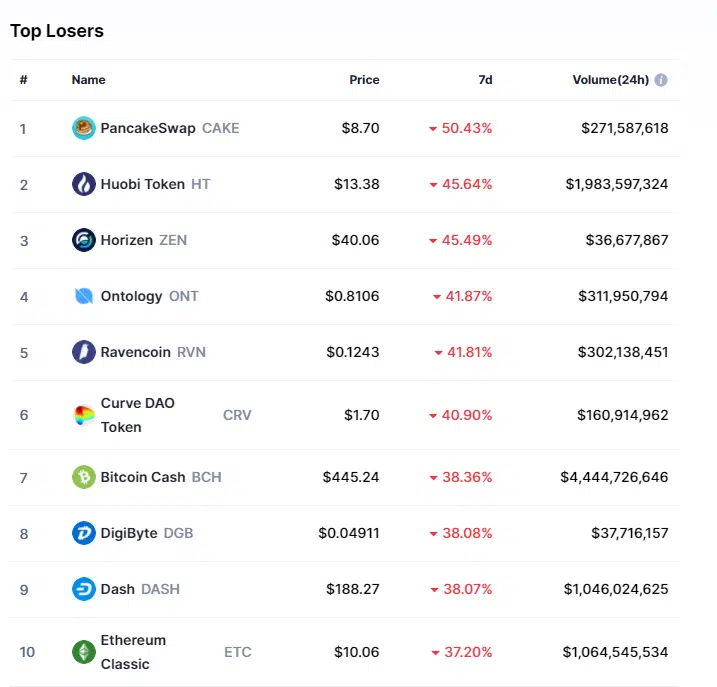The width and height of the screenshot is (717, 687).
Task: Sort by the 7d column header
Action: [485, 80]
